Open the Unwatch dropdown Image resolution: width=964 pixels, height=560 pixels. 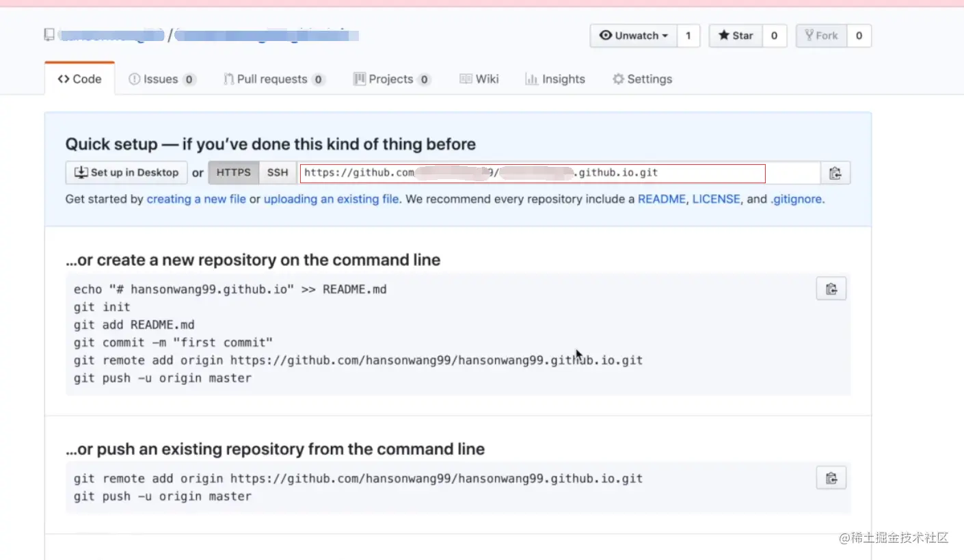(x=634, y=36)
